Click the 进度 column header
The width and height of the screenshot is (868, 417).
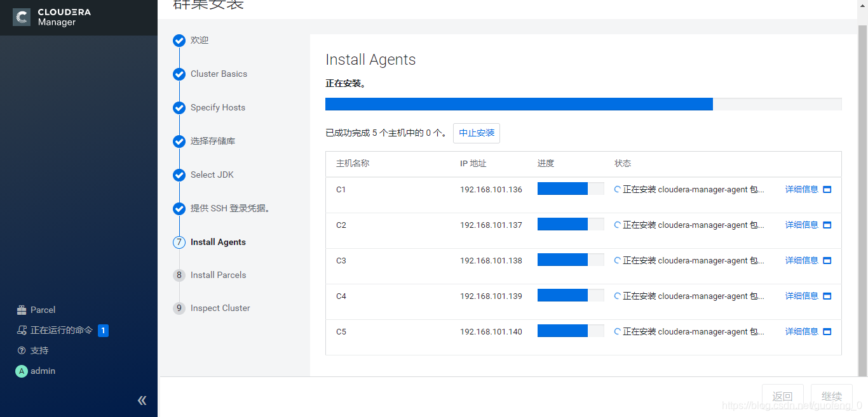click(x=546, y=163)
